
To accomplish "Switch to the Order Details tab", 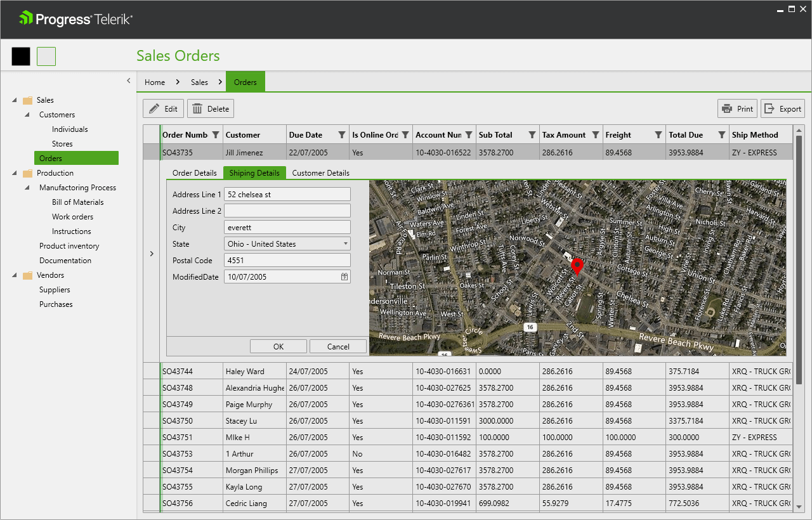I will tap(195, 172).
